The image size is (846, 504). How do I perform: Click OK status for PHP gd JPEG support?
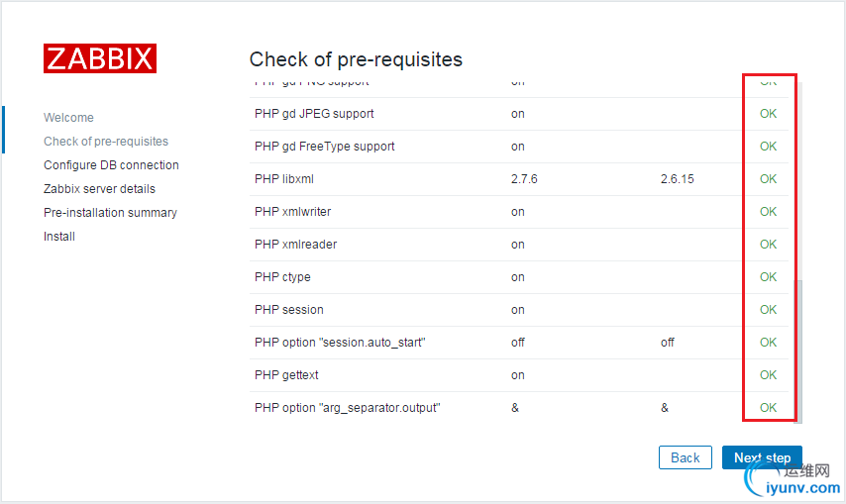[x=768, y=114]
